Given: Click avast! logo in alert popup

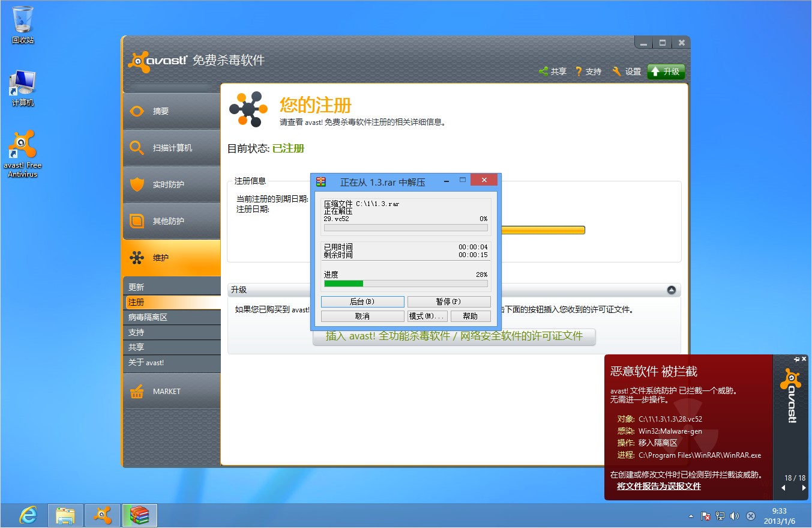Looking at the screenshot, I should pyautogui.click(x=792, y=396).
